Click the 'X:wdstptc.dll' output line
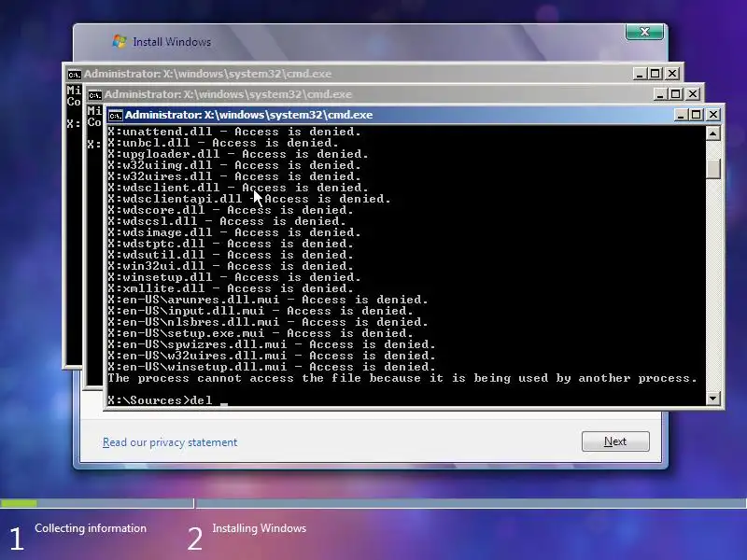747x560 pixels. 231,244
